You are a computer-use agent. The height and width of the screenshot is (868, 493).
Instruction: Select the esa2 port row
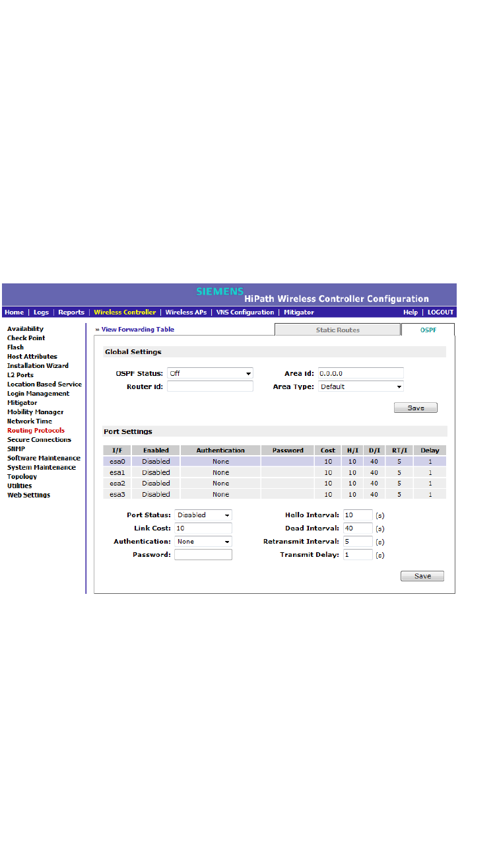click(x=274, y=483)
